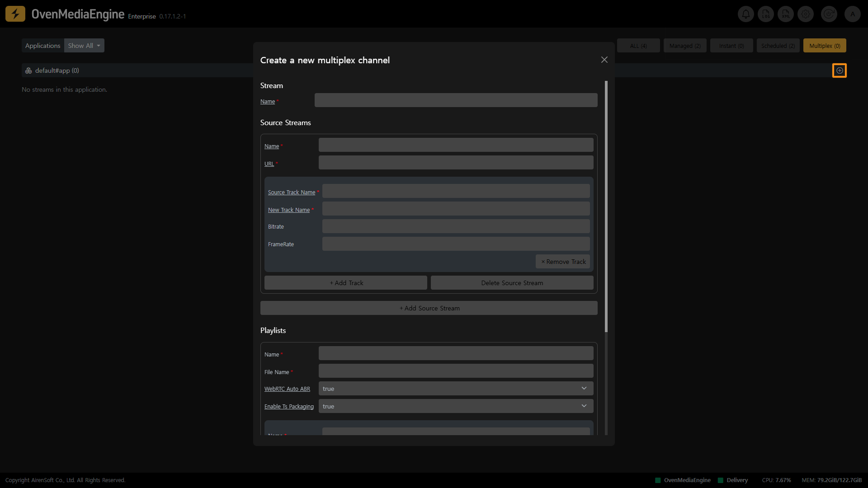Open the user avatar menu
The image size is (868, 488).
853,14
